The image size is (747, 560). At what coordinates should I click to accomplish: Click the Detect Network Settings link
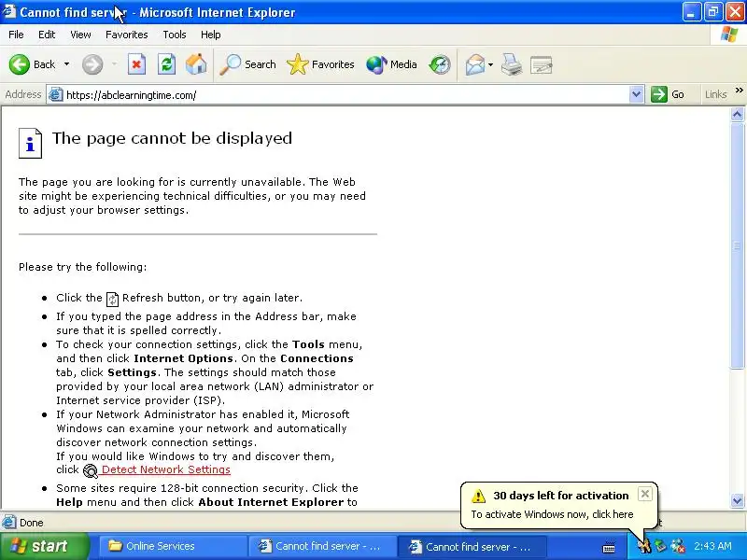coord(166,469)
